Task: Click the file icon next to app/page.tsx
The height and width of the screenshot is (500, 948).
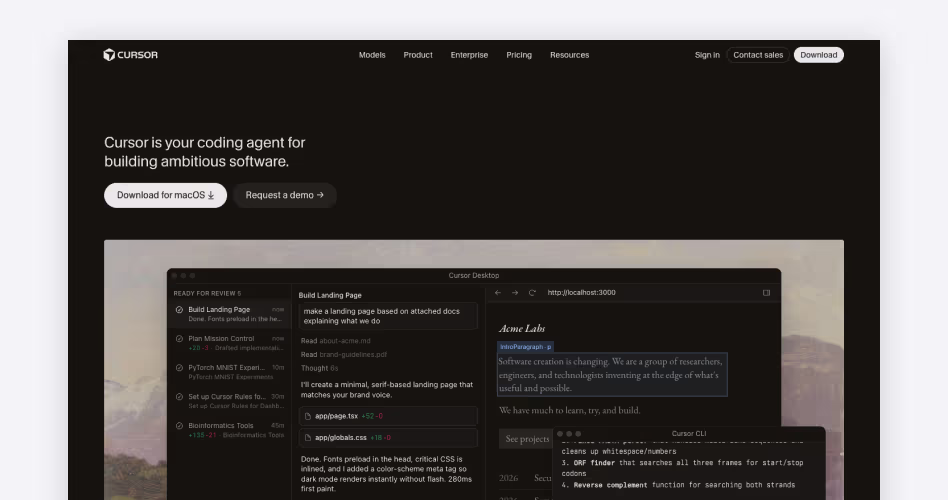Action: pyautogui.click(x=308, y=416)
